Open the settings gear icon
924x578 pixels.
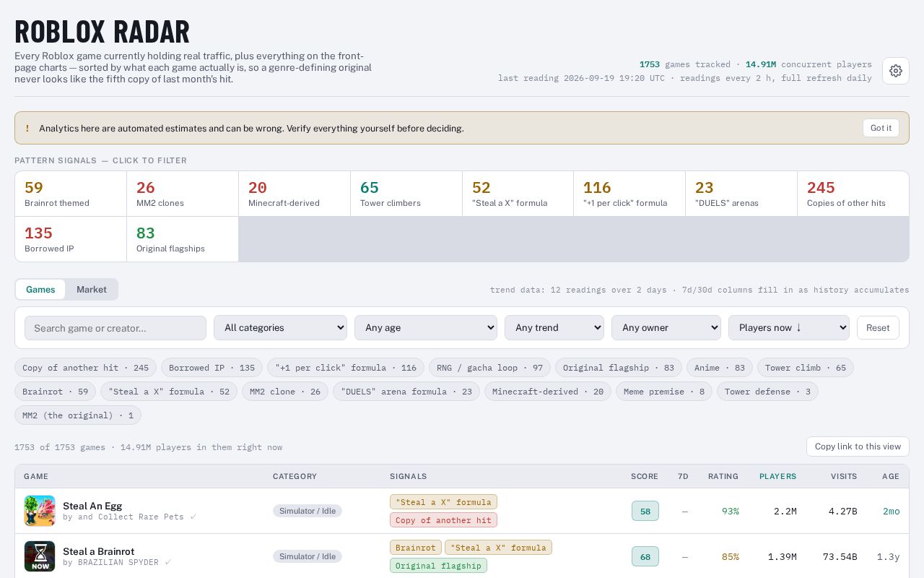(x=896, y=71)
